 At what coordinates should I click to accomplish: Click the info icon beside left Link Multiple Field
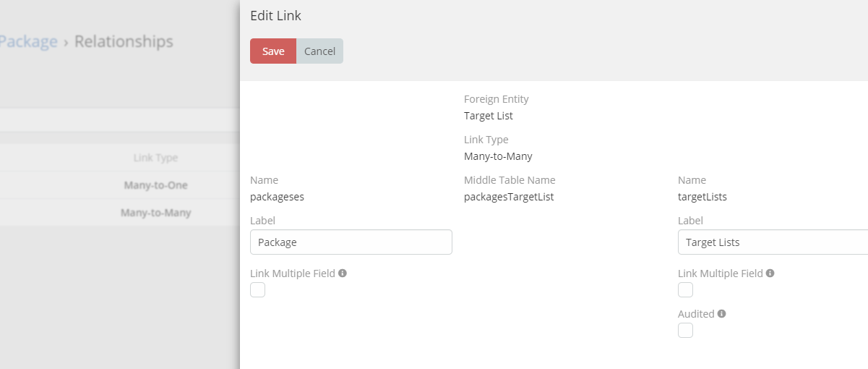[343, 273]
